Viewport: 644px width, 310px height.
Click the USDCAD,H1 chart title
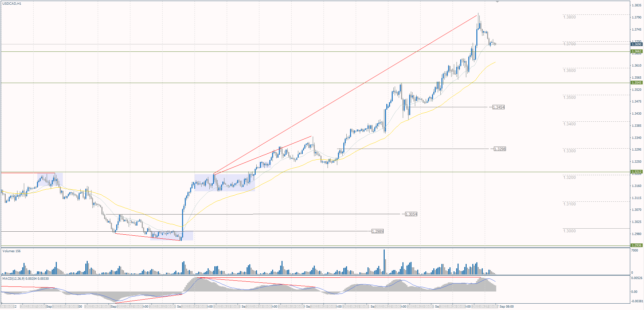[12, 4]
